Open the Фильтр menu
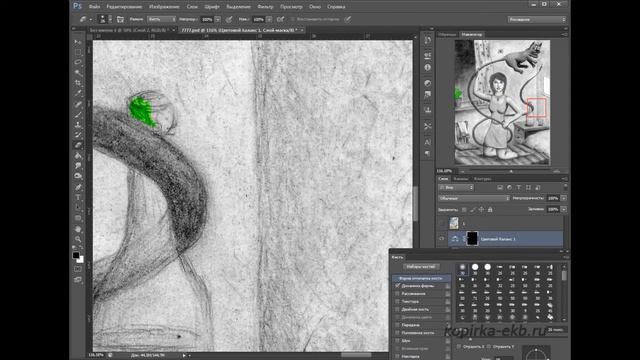The image size is (640, 360). [265, 7]
